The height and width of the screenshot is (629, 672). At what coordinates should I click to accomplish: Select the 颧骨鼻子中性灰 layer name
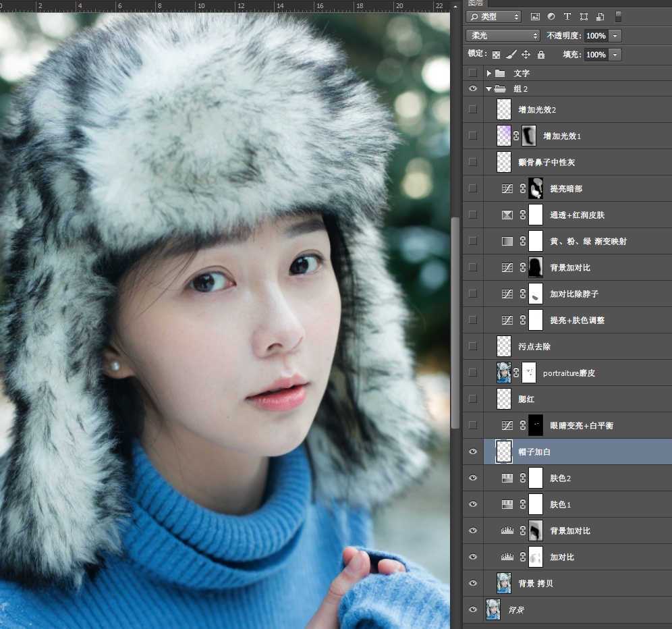(547, 162)
